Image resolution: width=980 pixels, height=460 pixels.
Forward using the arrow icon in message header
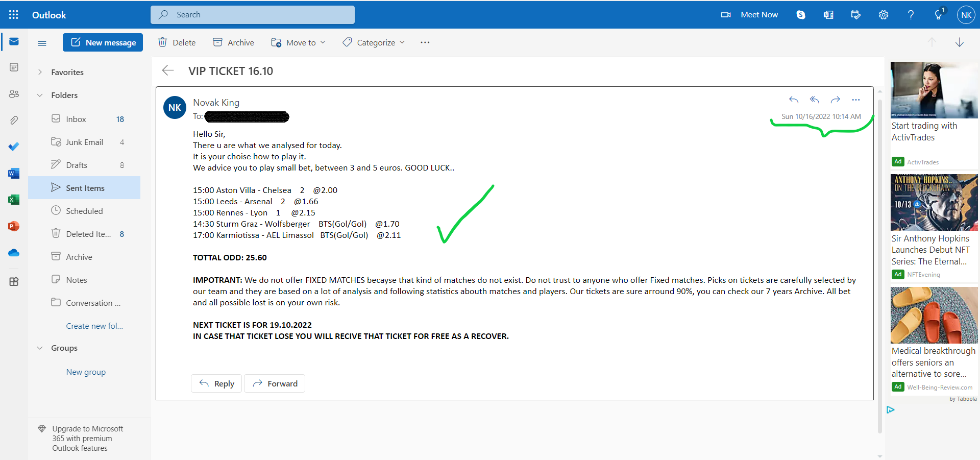coord(836,100)
